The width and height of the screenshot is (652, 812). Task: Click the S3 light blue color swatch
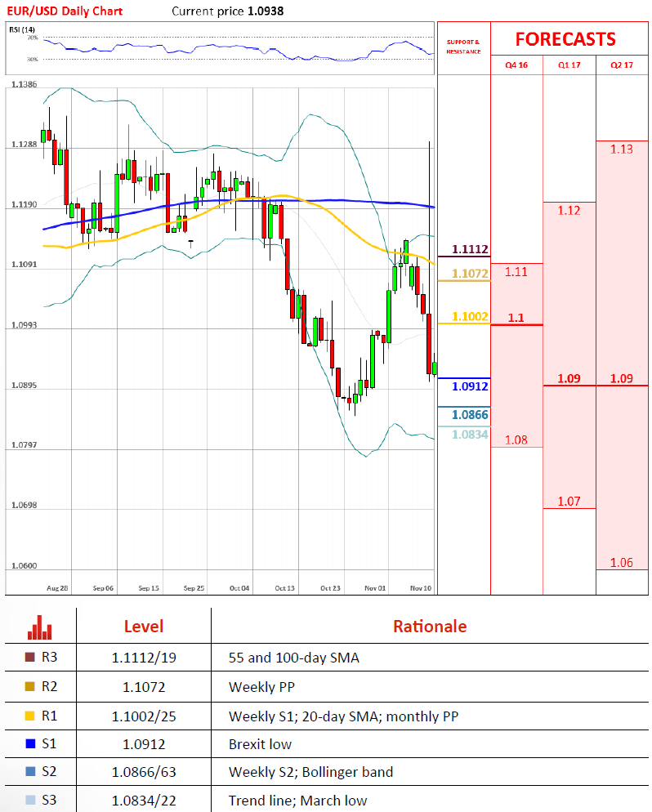click(30, 800)
